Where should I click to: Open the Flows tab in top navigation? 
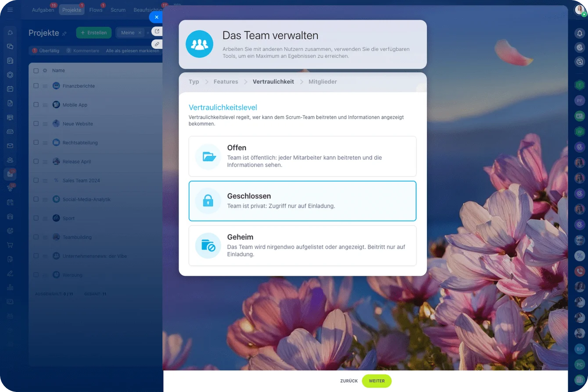coord(96,10)
